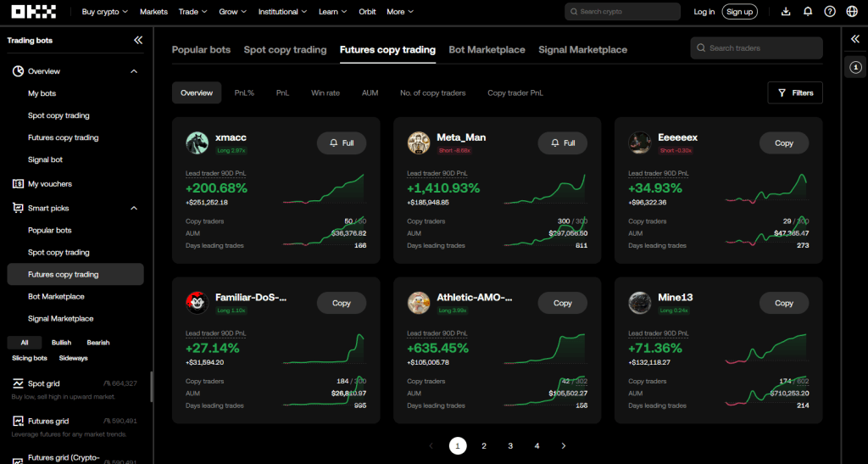The image size is (868, 464).
Task: Sort traders by PnL%
Action: click(244, 93)
